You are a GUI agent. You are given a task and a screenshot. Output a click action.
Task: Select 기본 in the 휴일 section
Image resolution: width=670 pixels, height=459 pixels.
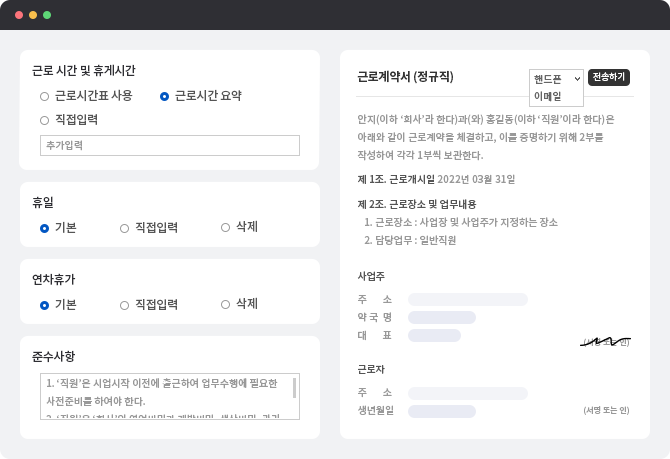click(x=45, y=228)
